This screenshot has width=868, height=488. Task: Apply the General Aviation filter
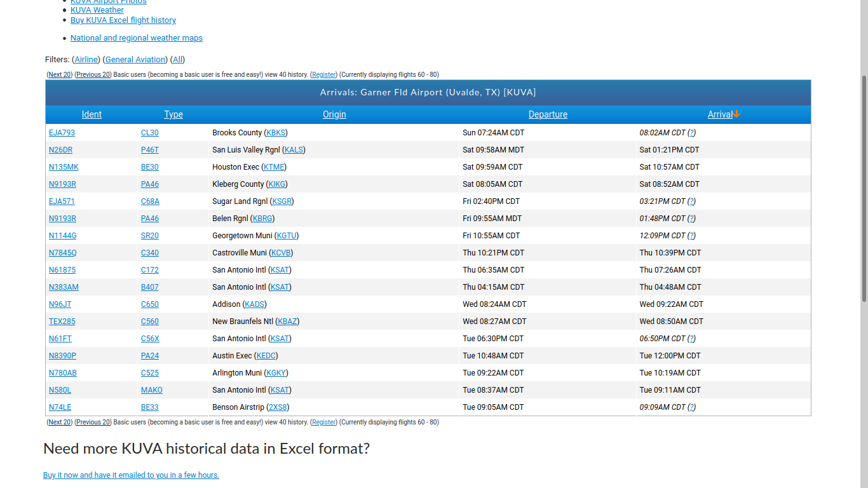point(135,60)
